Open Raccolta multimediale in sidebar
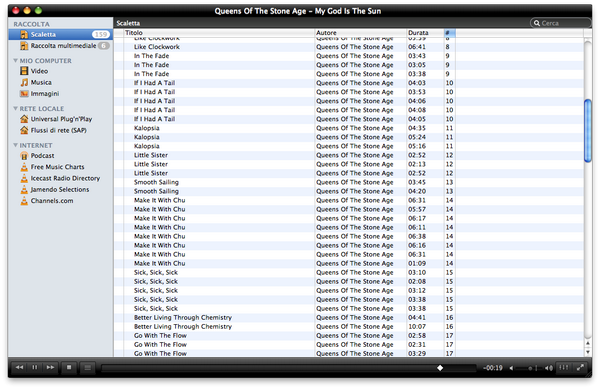The height and width of the screenshot is (389, 600). coord(60,46)
